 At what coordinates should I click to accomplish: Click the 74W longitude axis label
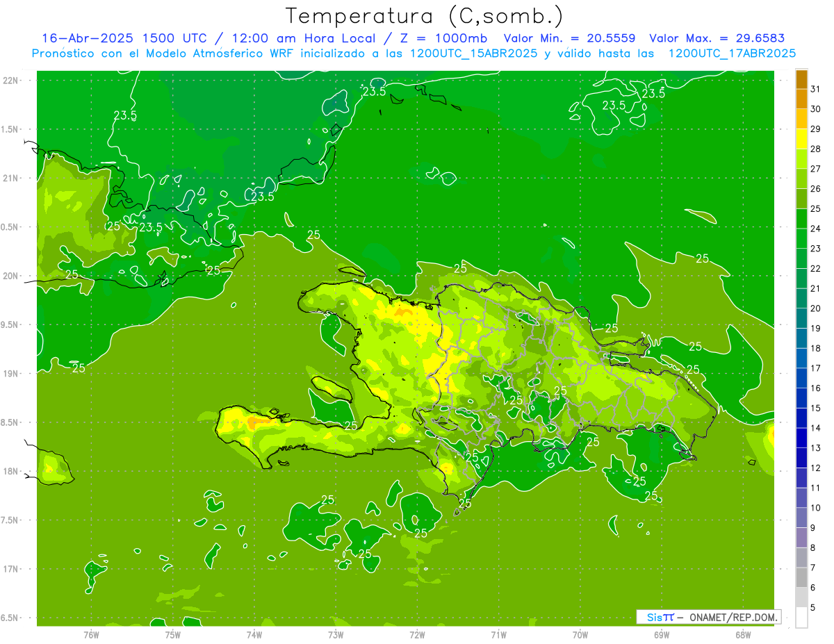[x=254, y=635]
